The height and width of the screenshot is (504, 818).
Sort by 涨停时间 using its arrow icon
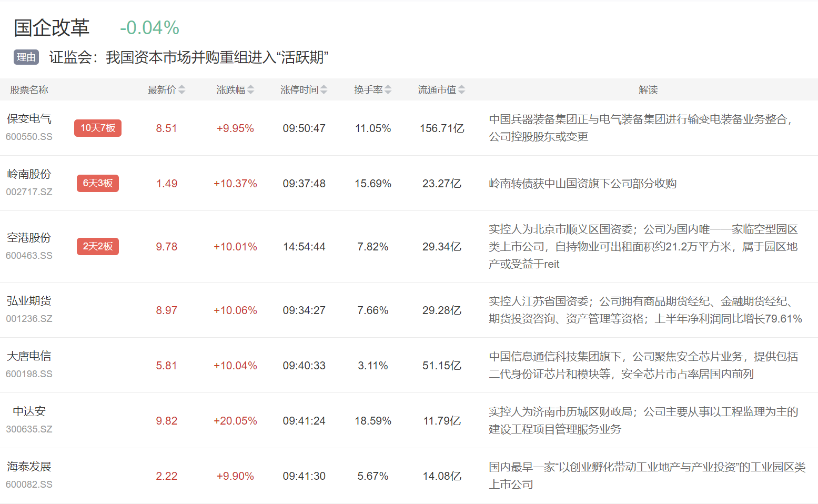[x=324, y=90]
